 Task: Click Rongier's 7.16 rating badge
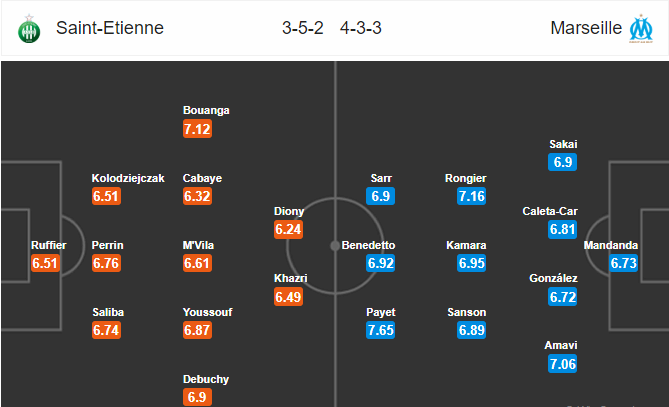pyautogui.click(x=471, y=196)
